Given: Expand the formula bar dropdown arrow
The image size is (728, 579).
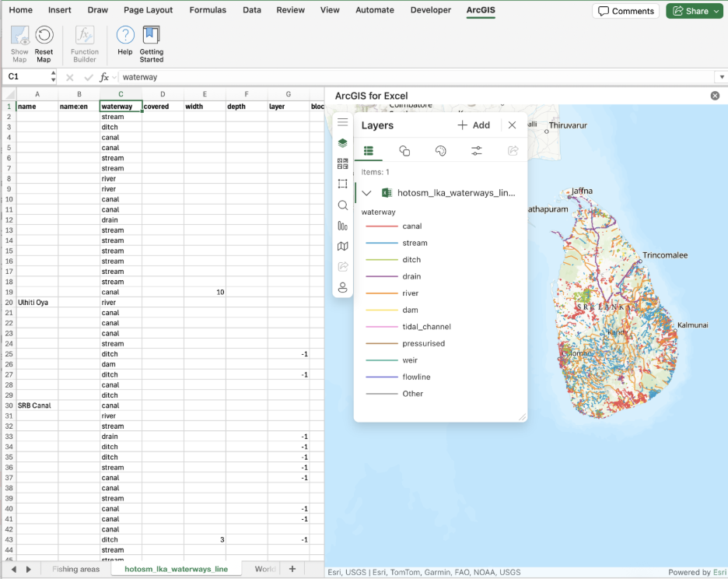Looking at the screenshot, I should coord(722,77).
